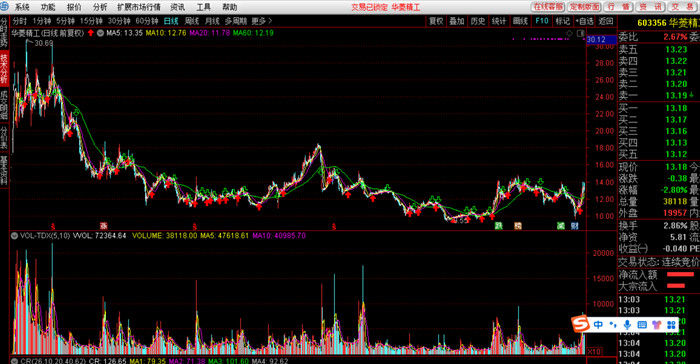Image resolution: width=700 pixels, height=364 pixels.
Task: Click the application logo icon at top-left
Action: [4, 6]
